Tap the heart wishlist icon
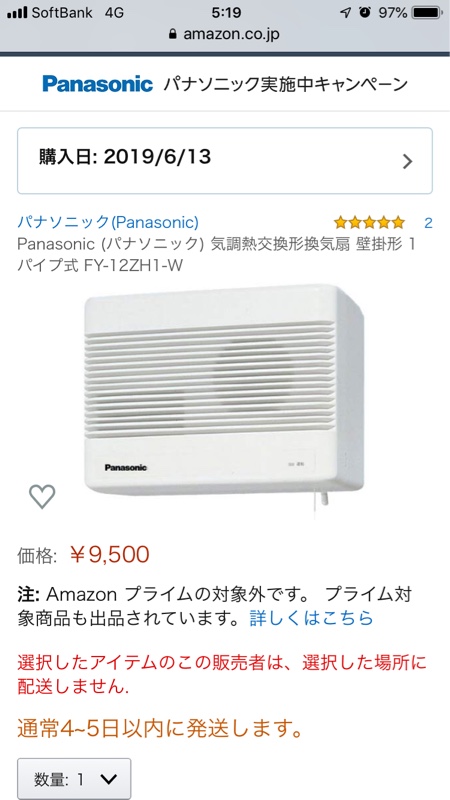This screenshot has width=450, height=800. 42,496
